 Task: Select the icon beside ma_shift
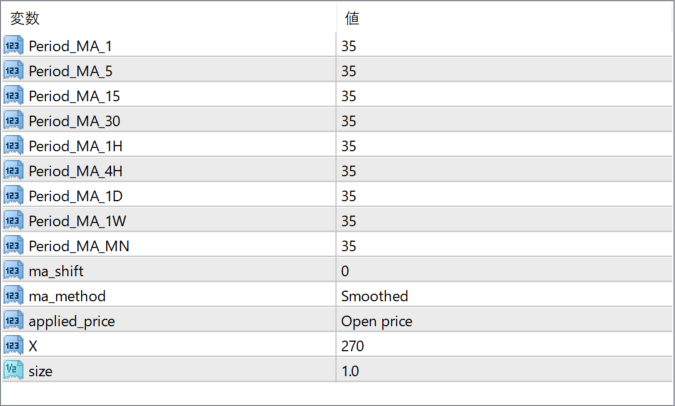(x=13, y=270)
